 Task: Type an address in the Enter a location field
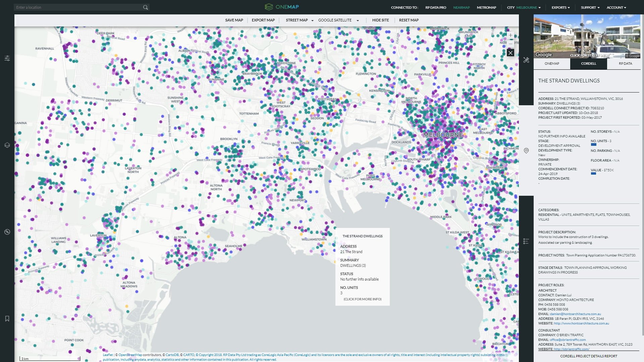[x=77, y=7]
